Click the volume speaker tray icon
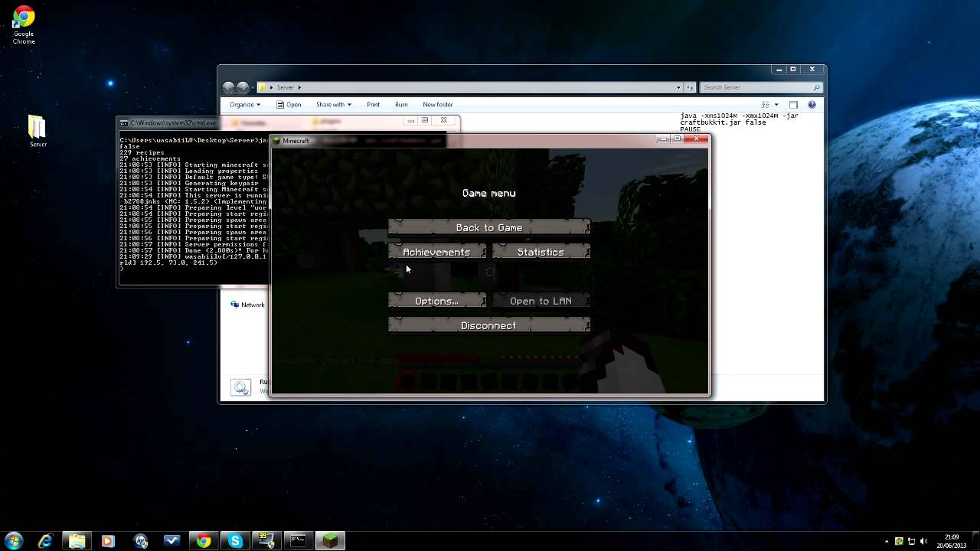 923,541
